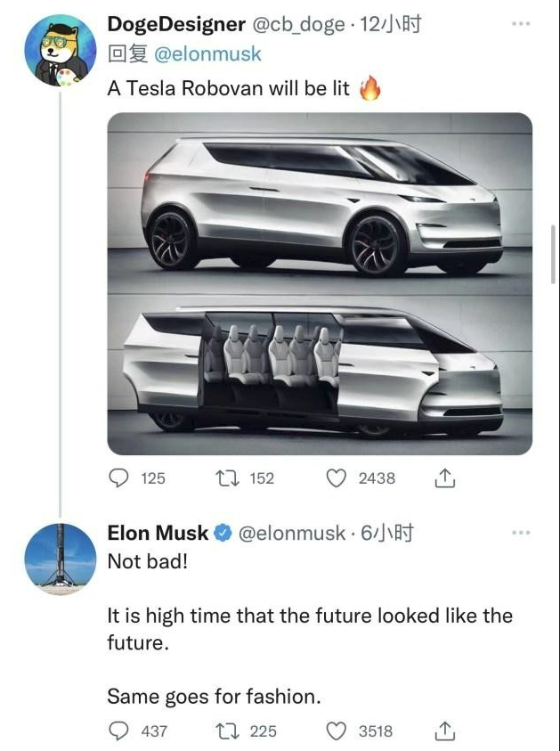Share Elon Musk's reply tweet
The width and height of the screenshot is (560, 751).
[445, 731]
